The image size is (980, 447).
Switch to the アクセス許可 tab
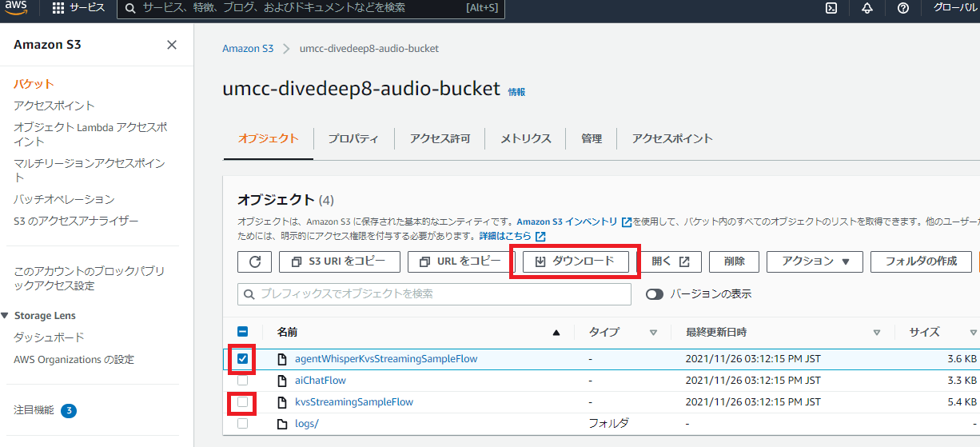[x=440, y=138]
